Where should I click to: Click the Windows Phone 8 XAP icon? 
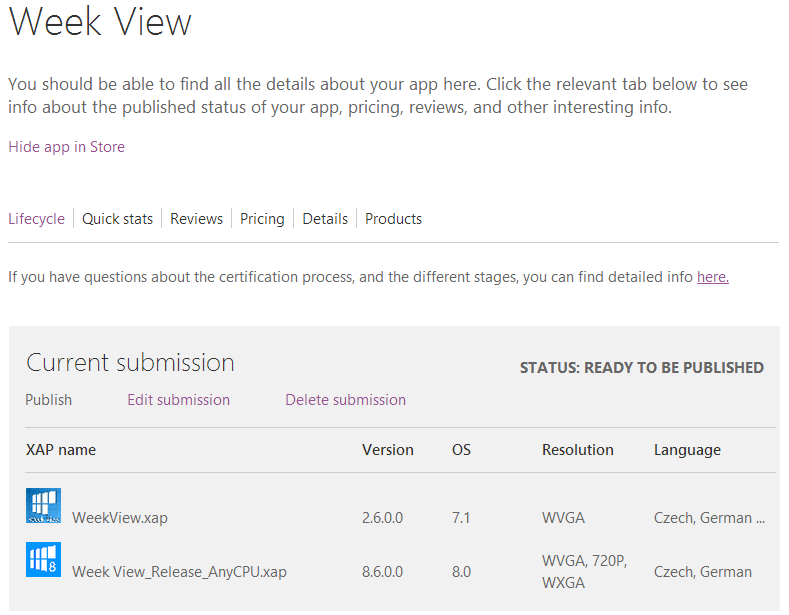point(43,559)
